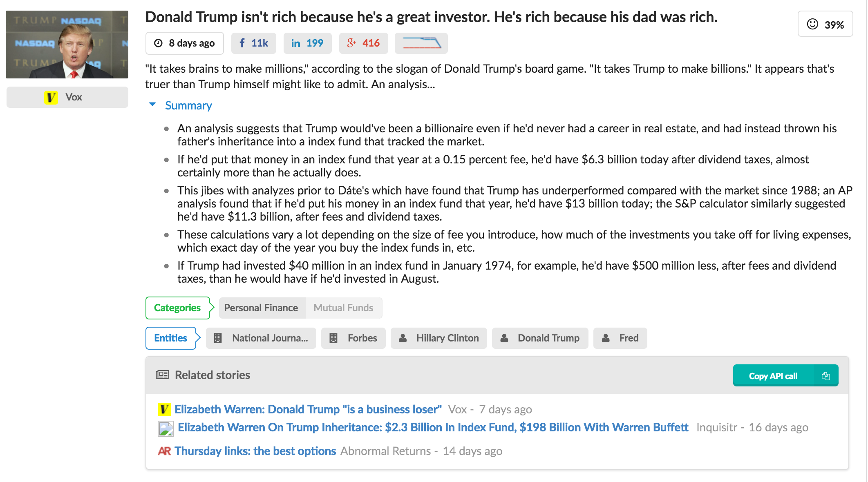Click the Trump NASDAQ article thumbnail
Viewport: 868px width, 482px height.
coord(67,45)
